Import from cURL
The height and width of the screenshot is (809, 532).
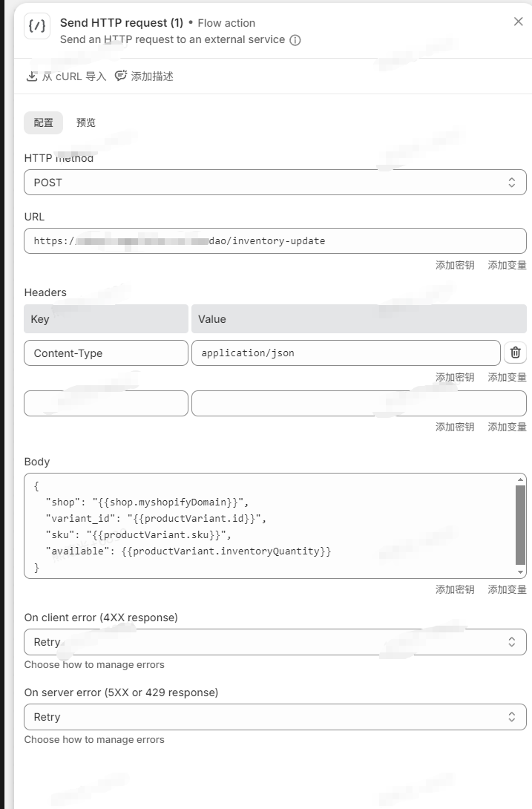(66, 76)
